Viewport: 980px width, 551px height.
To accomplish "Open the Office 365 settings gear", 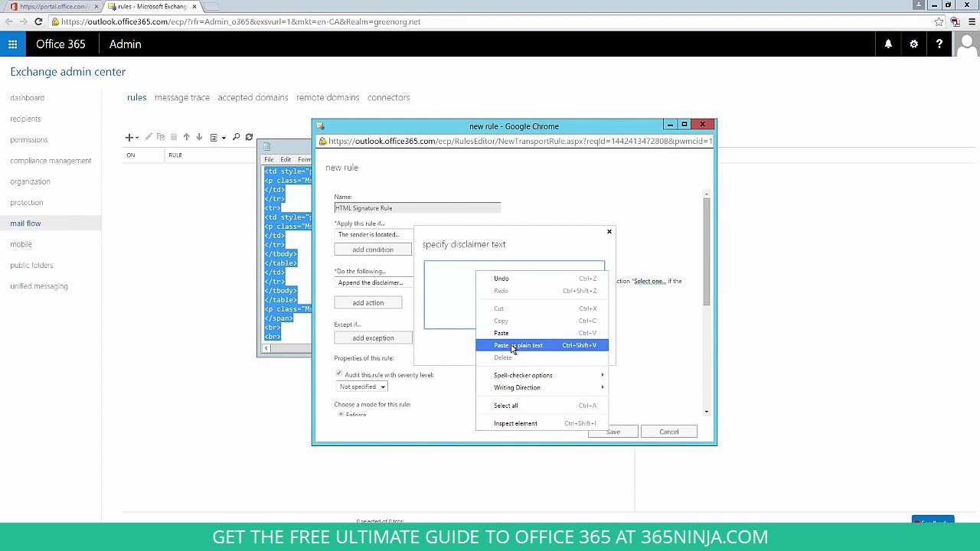I will [x=913, y=44].
